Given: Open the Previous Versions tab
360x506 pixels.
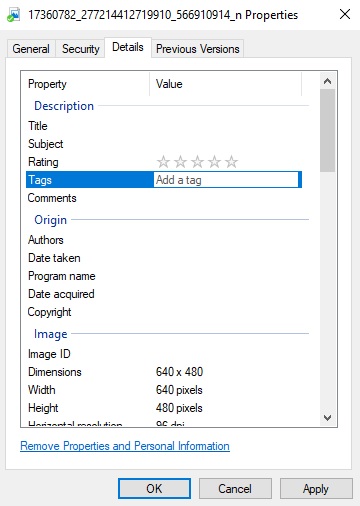Looking at the screenshot, I should [198, 49].
